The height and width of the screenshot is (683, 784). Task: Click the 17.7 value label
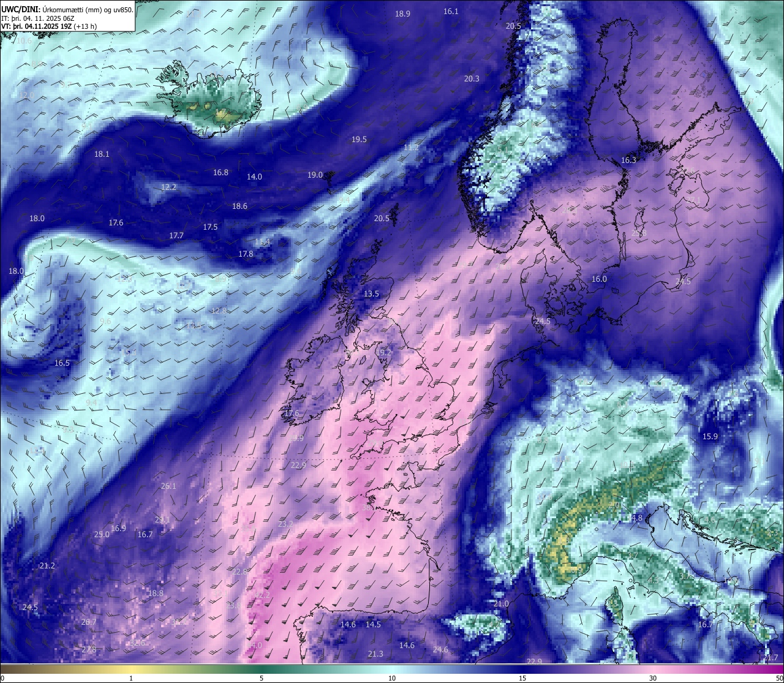tap(176, 236)
